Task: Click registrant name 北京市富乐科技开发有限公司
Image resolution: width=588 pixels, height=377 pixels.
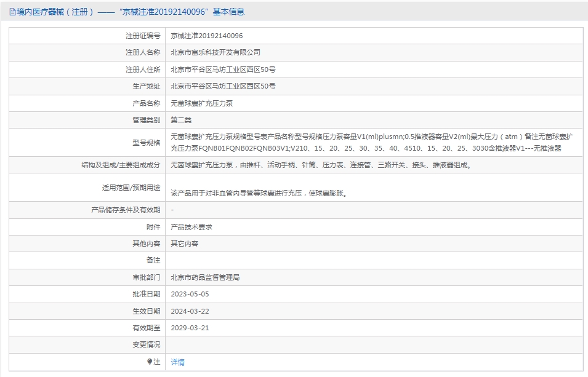Action: tap(215, 52)
